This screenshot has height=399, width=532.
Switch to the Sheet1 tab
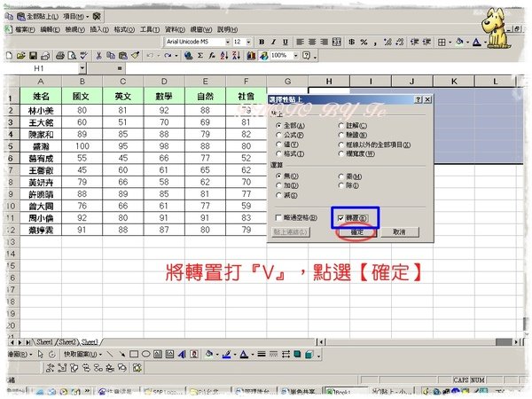pyautogui.click(x=44, y=342)
